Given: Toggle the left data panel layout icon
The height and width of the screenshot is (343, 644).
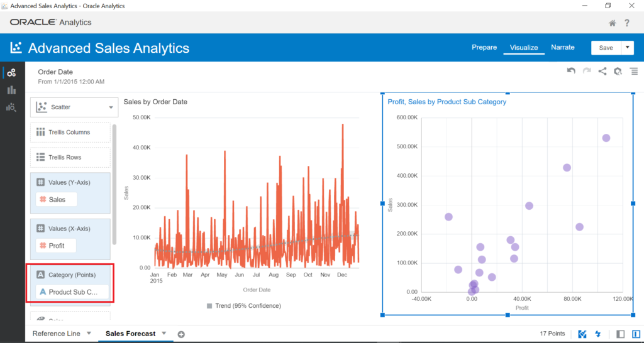Looking at the screenshot, I should coord(621,334).
